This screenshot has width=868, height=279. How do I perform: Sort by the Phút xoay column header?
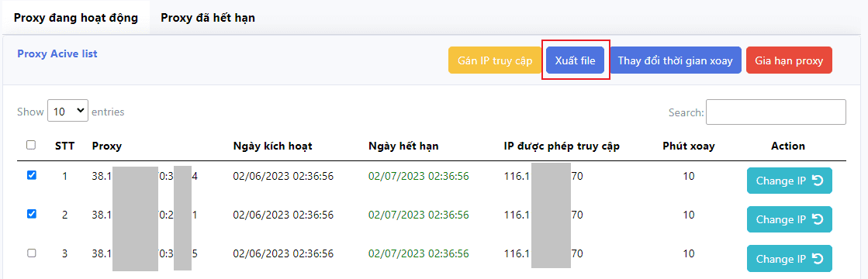(689, 146)
